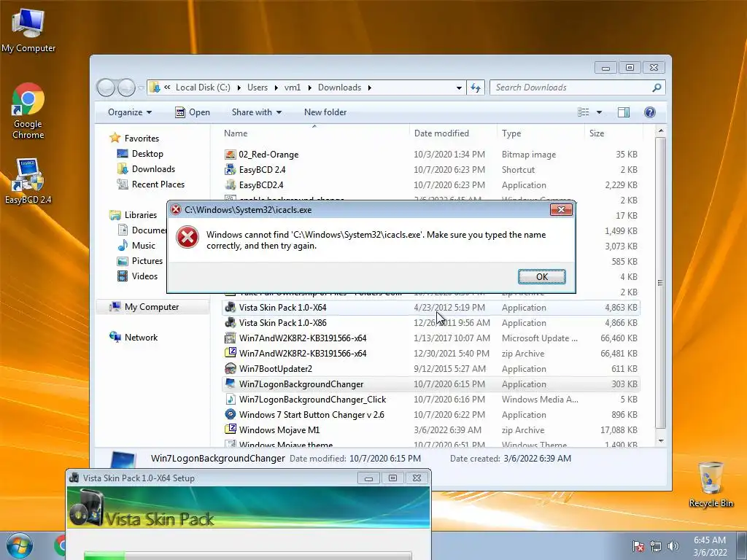747x560 pixels.
Task: Select the Win7AndW2K8R2-KB3191566-x64 zip archive icon
Action: (x=230, y=353)
